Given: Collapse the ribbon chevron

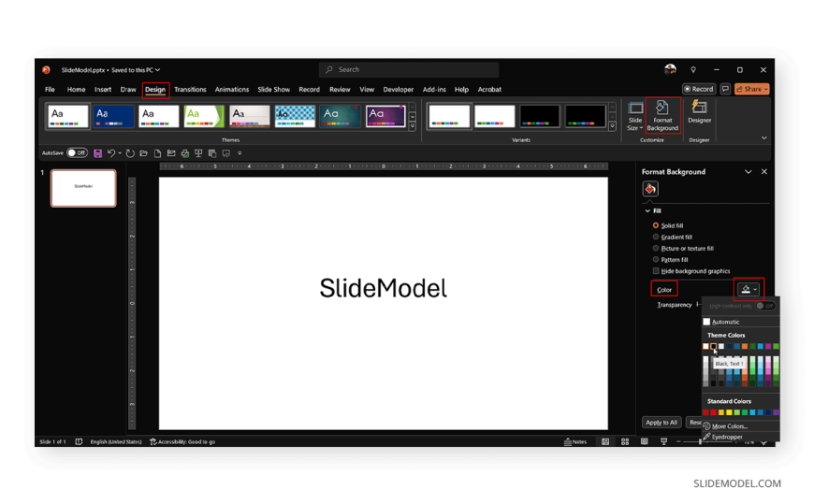Looking at the screenshot, I should click(763, 138).
